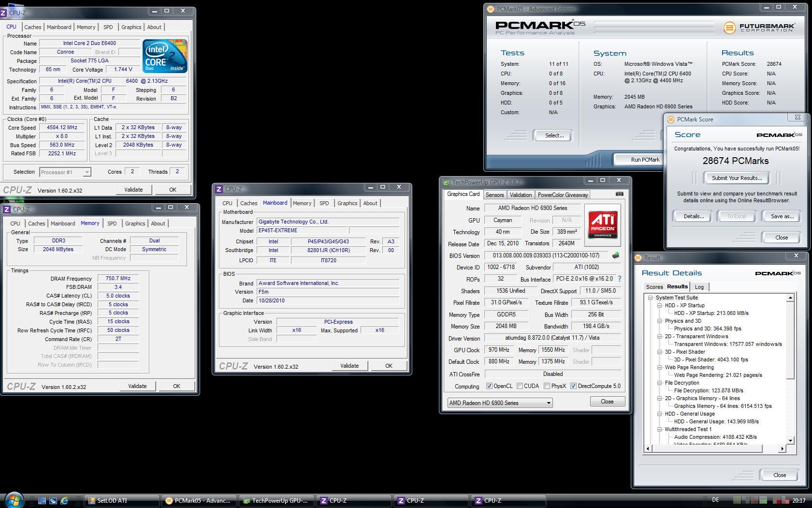Activate PCMark05 taskbar button
The width and height of the screenshot is (812, 508).
[199, 501]
